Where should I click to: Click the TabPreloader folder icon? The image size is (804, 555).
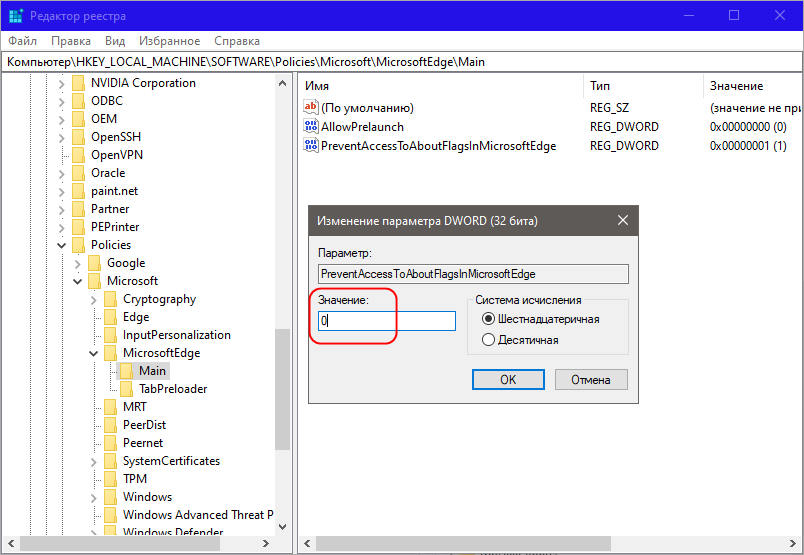[x=126, y=389]
